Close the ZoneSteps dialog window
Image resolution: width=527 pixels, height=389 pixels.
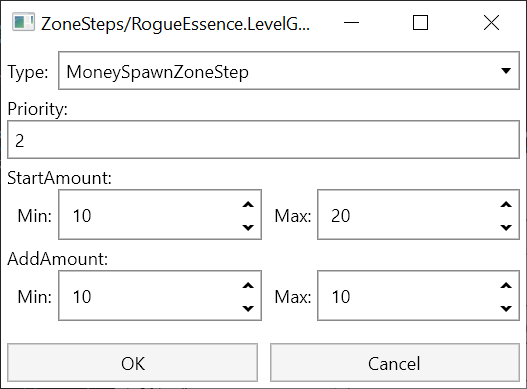tap(491, 23)
